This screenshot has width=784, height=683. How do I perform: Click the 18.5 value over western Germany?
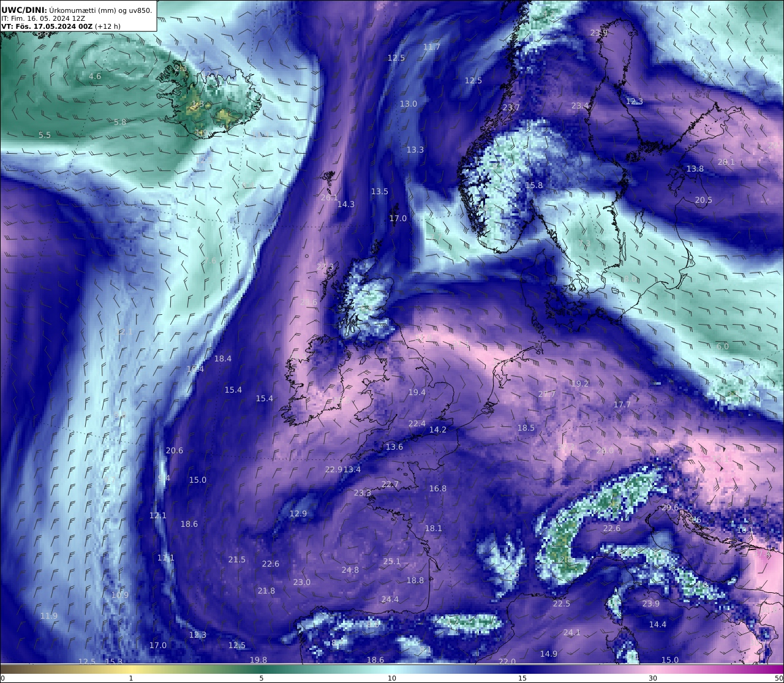[526, 428]
